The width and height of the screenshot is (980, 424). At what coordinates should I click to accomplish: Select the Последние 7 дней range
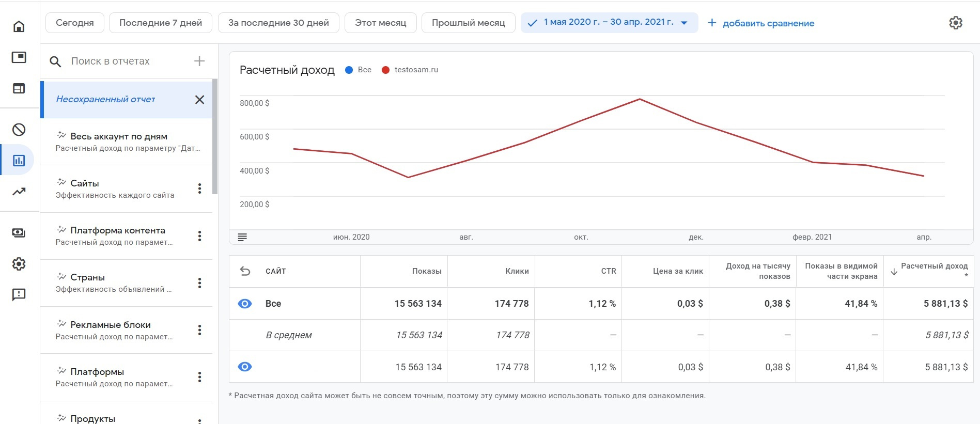161,23
